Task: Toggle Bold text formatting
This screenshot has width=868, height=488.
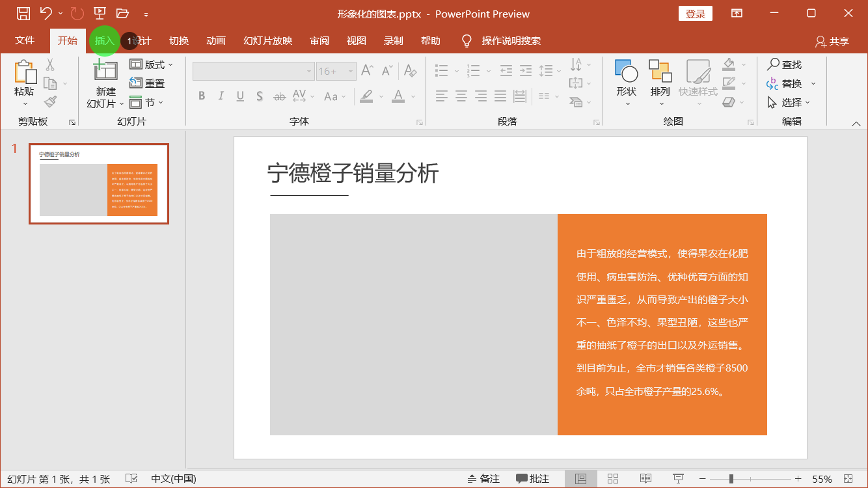Action: click(x=202, y=96)
